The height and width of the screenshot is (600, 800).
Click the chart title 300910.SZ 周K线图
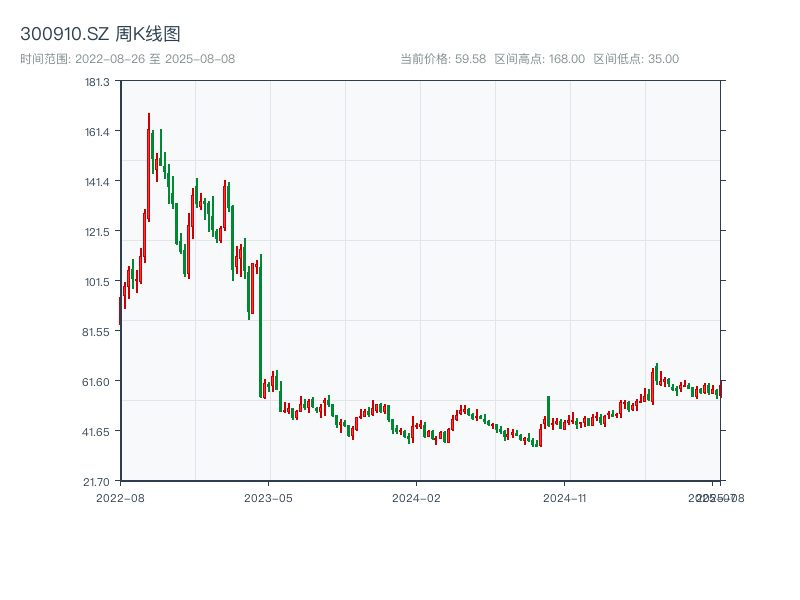pos(100,34)
